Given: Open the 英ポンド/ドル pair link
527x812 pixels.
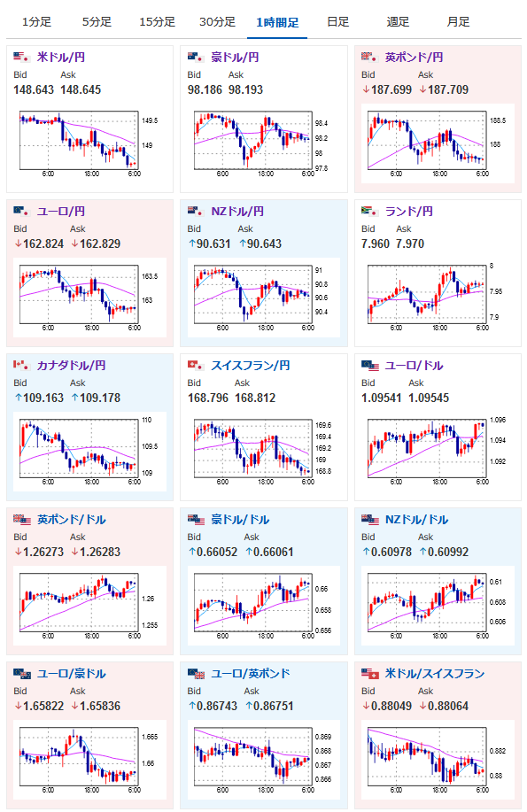Looking at the screenshot, I should 71,520.
